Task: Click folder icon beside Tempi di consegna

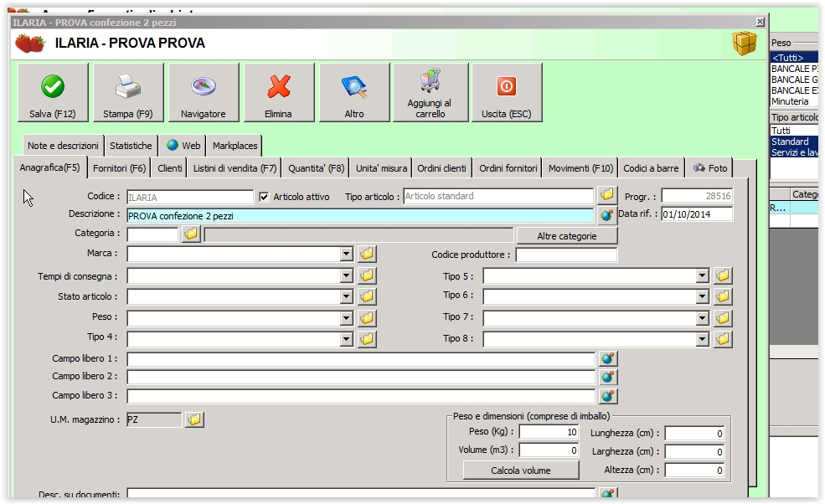Action: coord(367,275)
